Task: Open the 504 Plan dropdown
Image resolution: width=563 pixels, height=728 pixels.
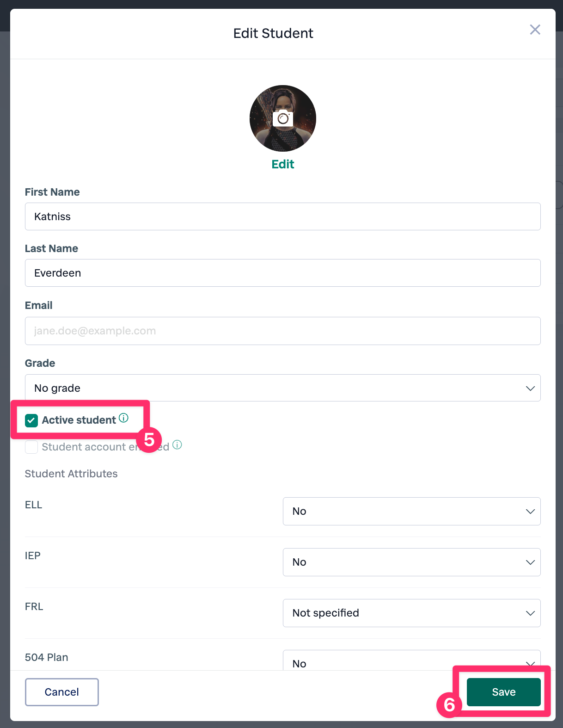Action: (x=411, y=662)
